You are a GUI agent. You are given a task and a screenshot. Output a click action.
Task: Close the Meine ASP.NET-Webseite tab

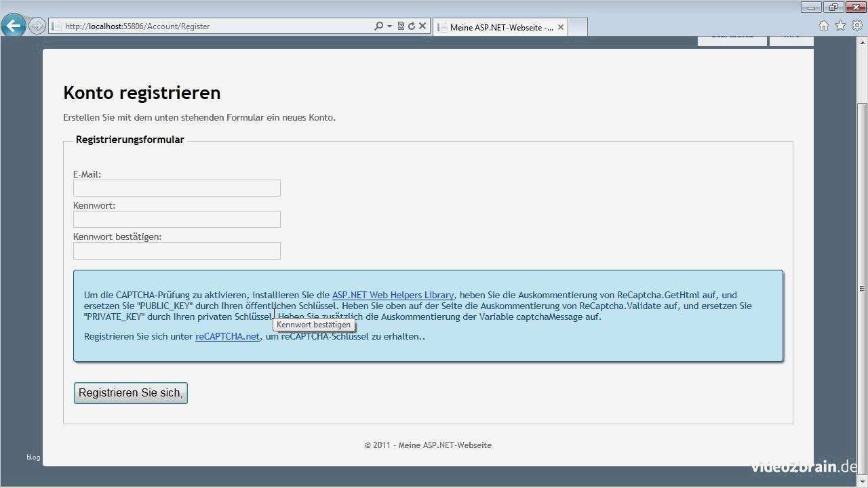[561, 27]
